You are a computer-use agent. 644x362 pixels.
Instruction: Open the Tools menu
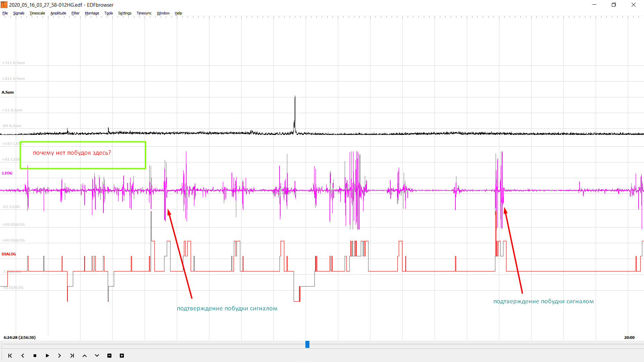point(109,13)
